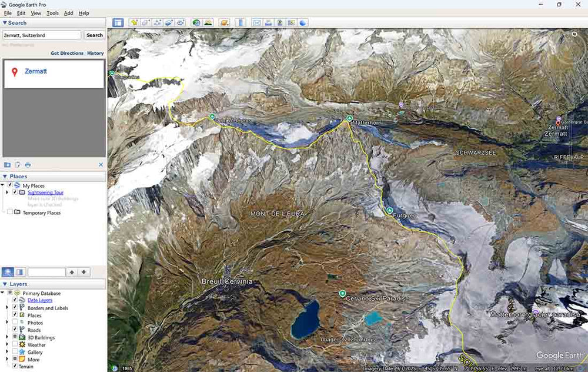Click the Add Placemark star-pin icon
Screen dimensions: 588x372
134,22
